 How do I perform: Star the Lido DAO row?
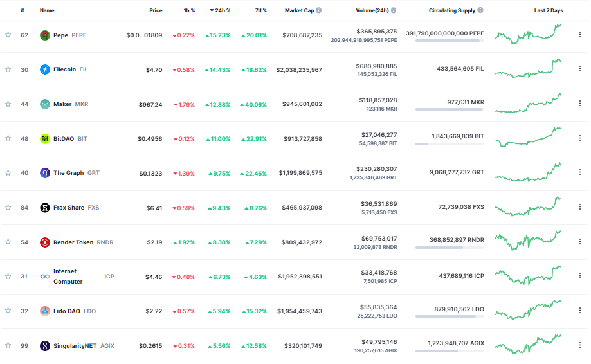(8, 311)
